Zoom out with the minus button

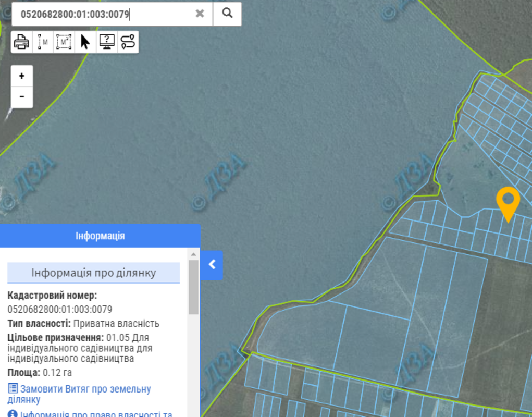22,97
